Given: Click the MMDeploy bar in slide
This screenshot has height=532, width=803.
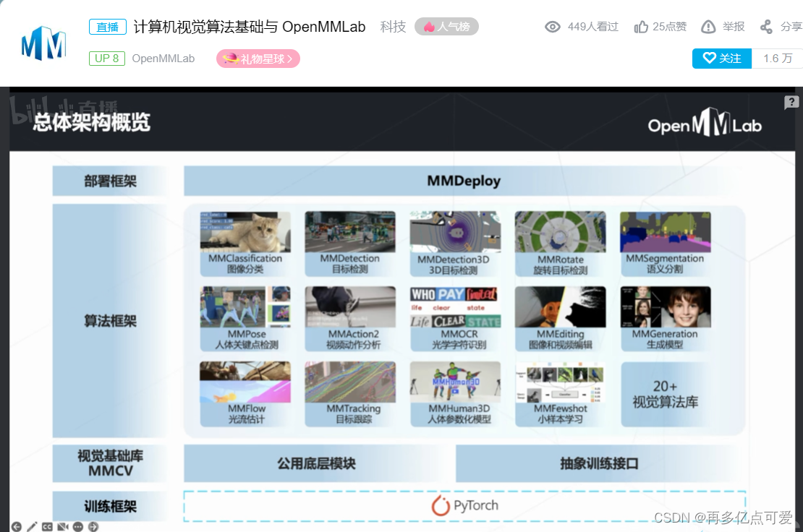Looking at the screenshot, I should tap(464, 181).
